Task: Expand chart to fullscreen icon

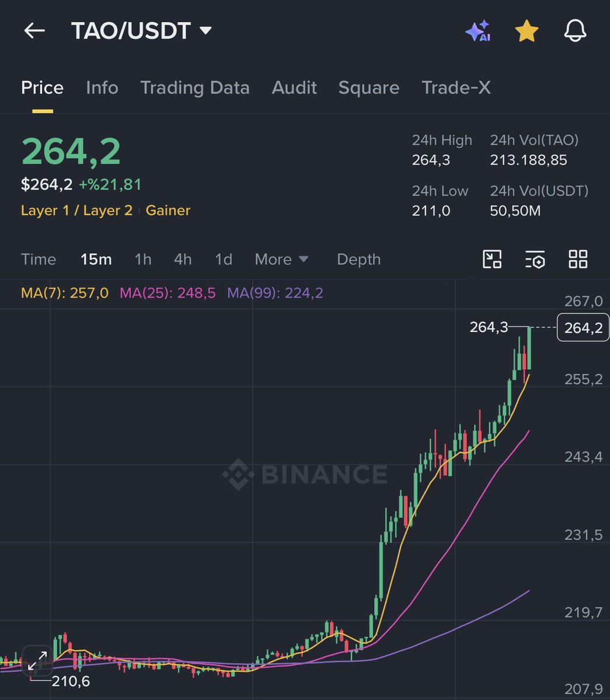Action: 37,662
